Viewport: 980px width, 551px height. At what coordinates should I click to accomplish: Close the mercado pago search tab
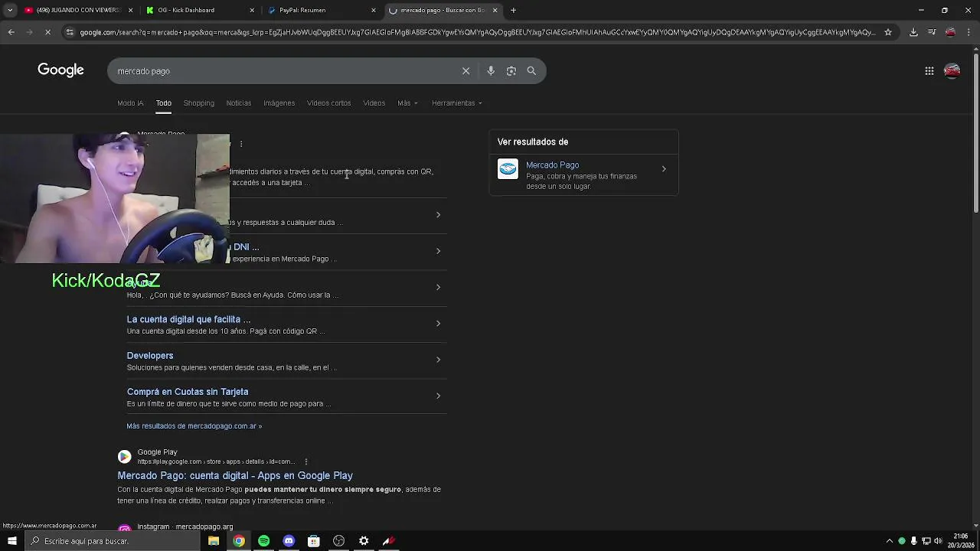point(495,10)
